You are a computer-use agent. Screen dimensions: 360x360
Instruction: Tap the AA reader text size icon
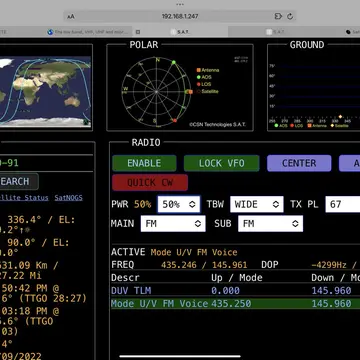[x=71, y=16]
